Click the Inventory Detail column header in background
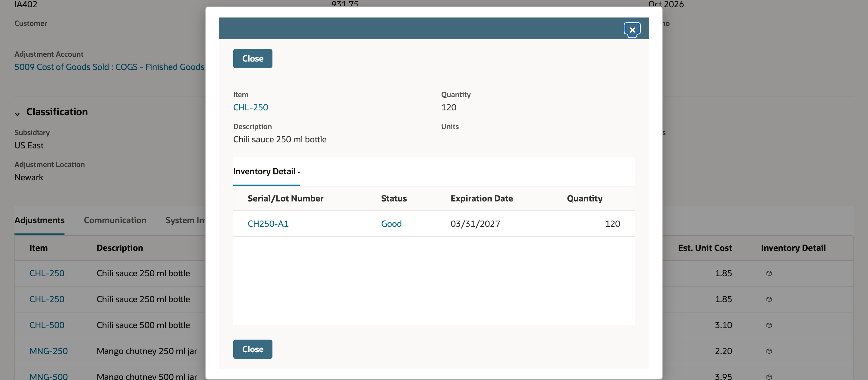The image size is (868, 380). (793, 248)
